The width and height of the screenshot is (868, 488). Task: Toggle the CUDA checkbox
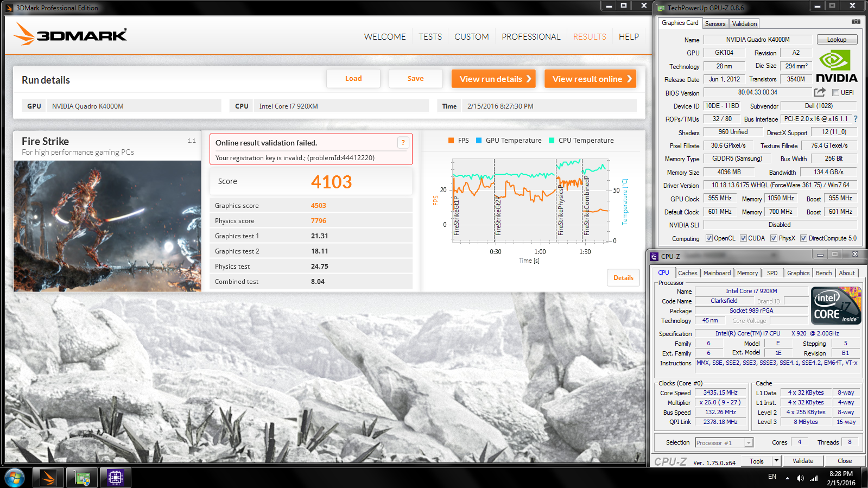(743, 238)
